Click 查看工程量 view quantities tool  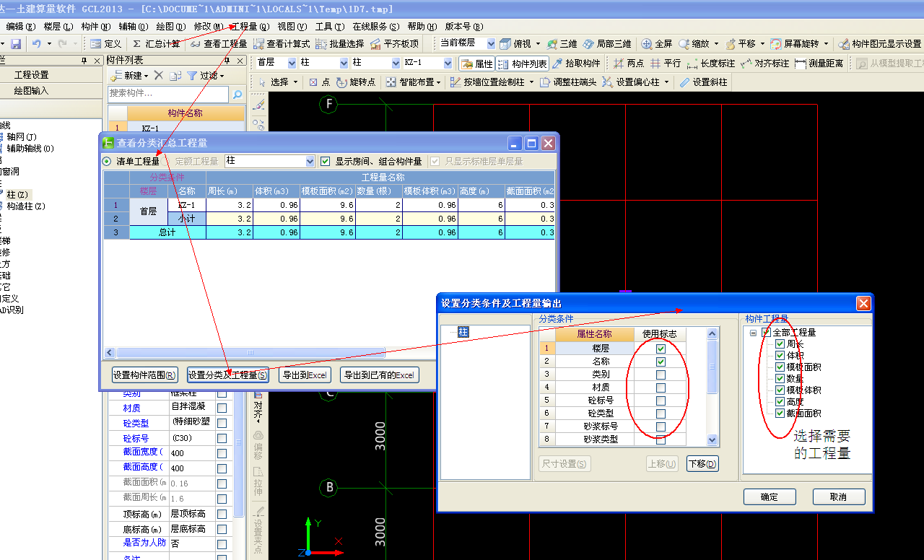click(219, 44)
